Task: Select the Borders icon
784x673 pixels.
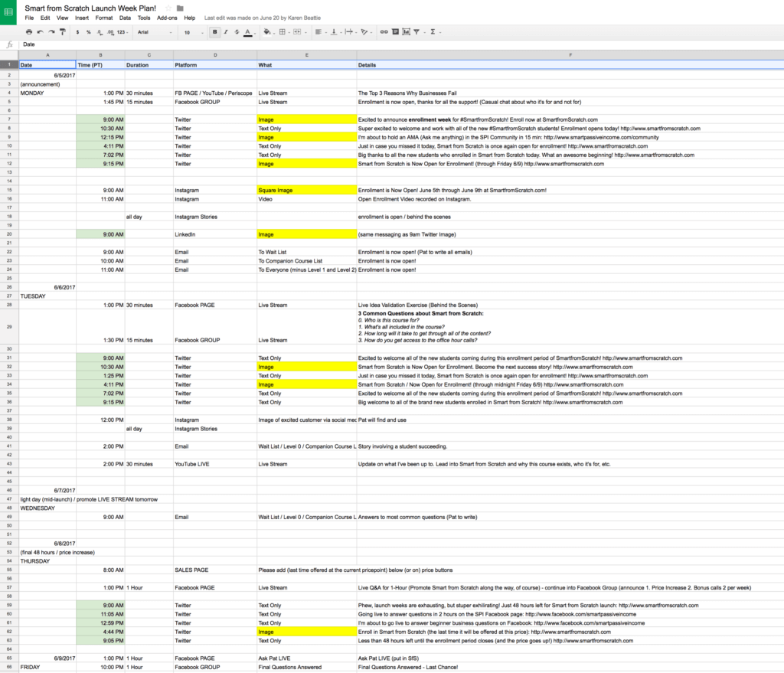Action: [x=282, y=31]
